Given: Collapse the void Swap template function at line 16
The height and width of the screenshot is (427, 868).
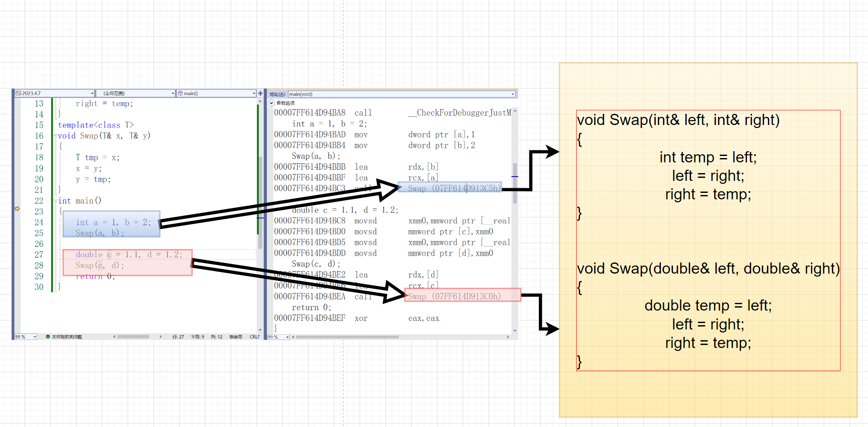Looking at the screenshot, I should [x=55, y=136].
